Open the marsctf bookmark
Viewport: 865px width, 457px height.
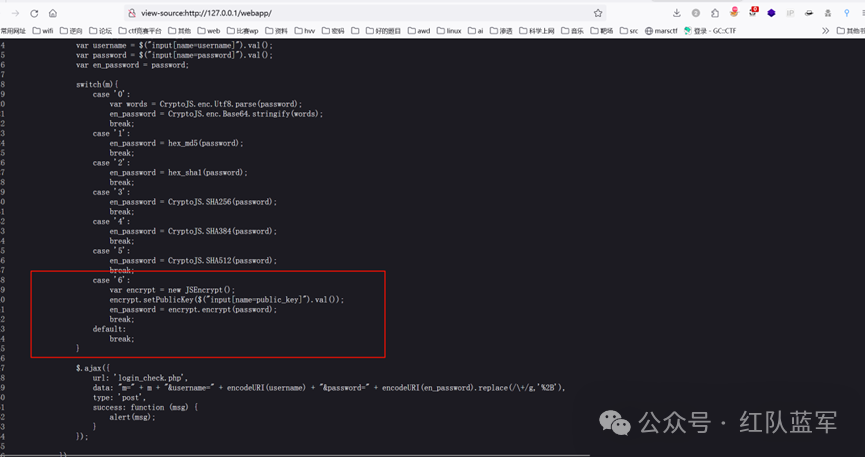coord(661,31)
